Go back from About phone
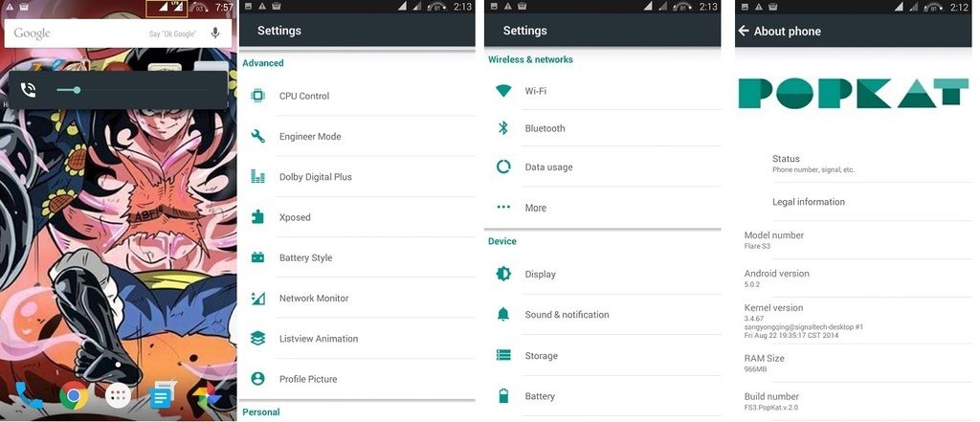This screenshot has width=980, height=422. (x=743, y=31)
